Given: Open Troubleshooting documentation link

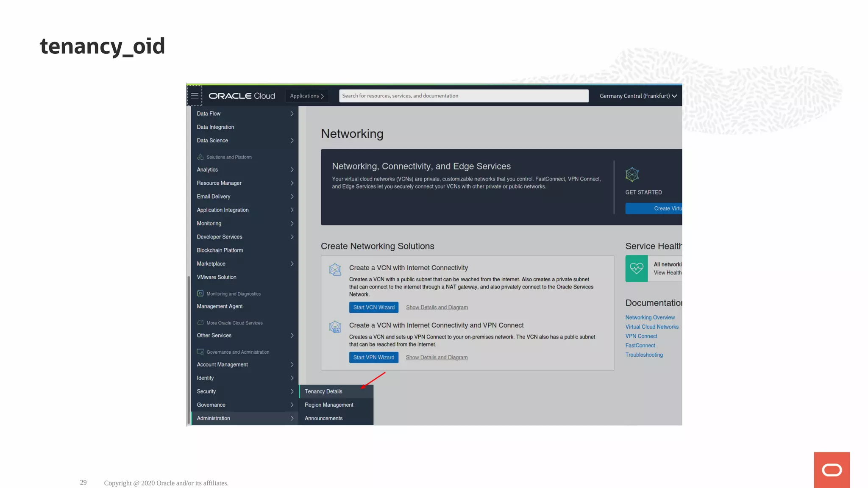Looking at the screenshot, I should [x=644, y=355].
